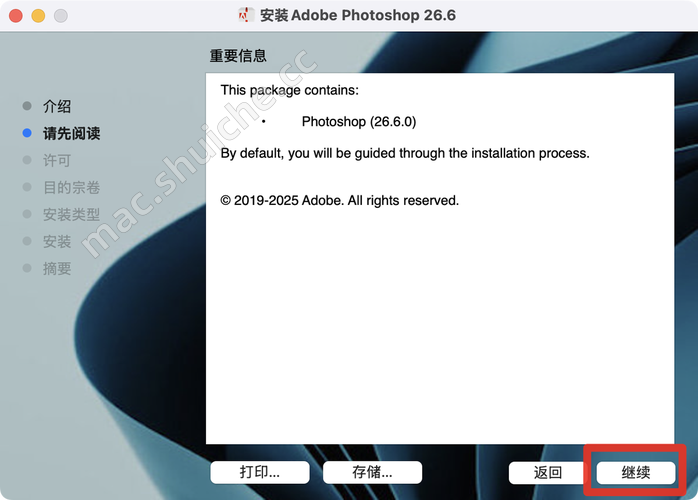Click the bullet dot beside 摘要

tap(27, 268)
